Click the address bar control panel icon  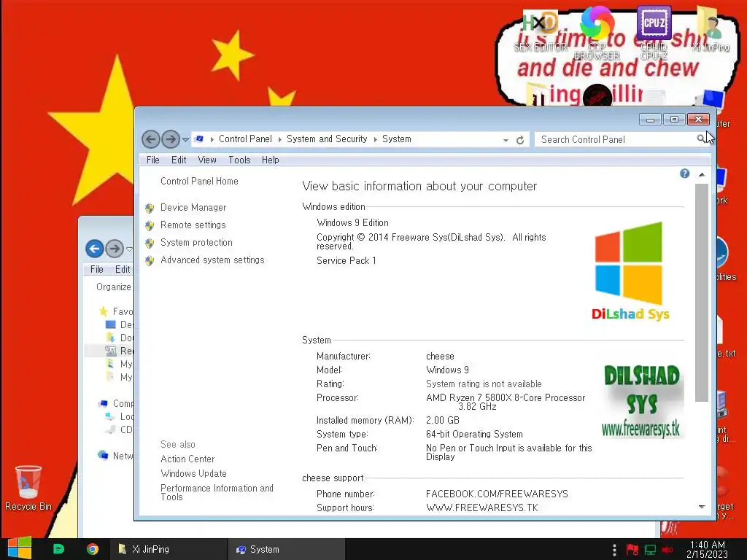click(x=200, y=139)
